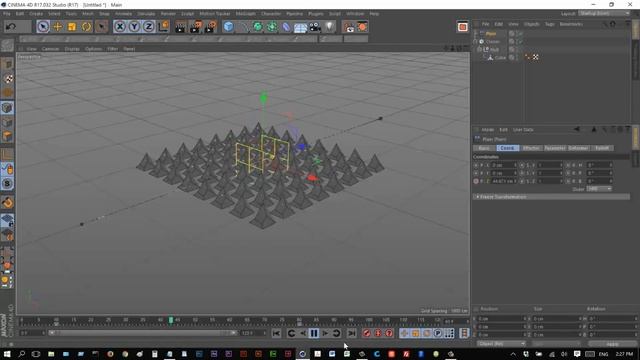Switch to the Falloff tab
640x360 pixels.
click(x=602, y=148)
